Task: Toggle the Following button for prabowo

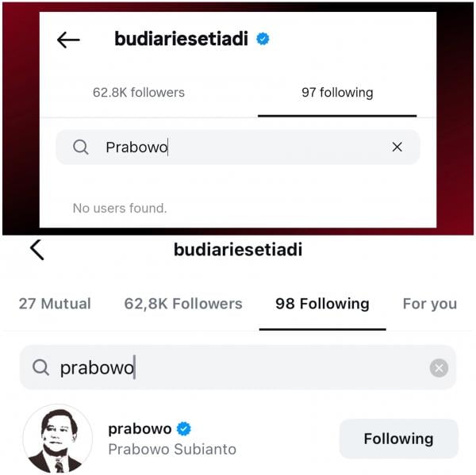Action: point(398,439)
